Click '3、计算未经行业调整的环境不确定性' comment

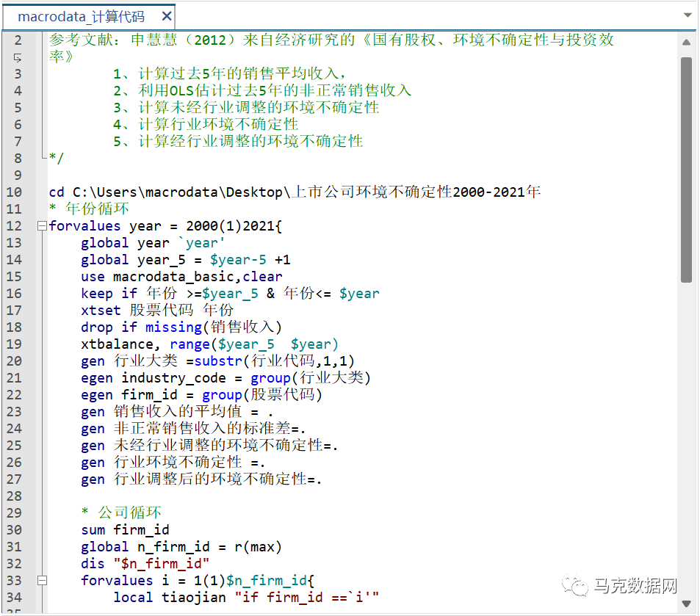tap(246, 108)
